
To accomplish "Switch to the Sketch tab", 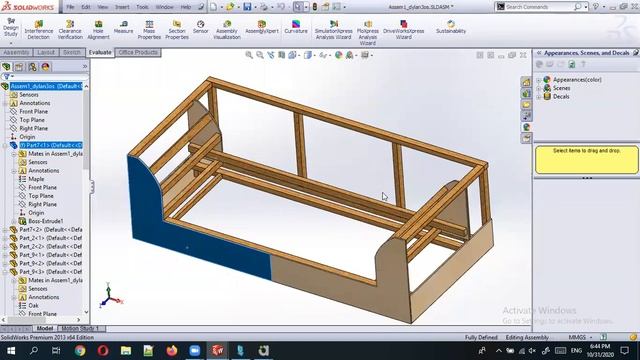I will tap(71, 53).
